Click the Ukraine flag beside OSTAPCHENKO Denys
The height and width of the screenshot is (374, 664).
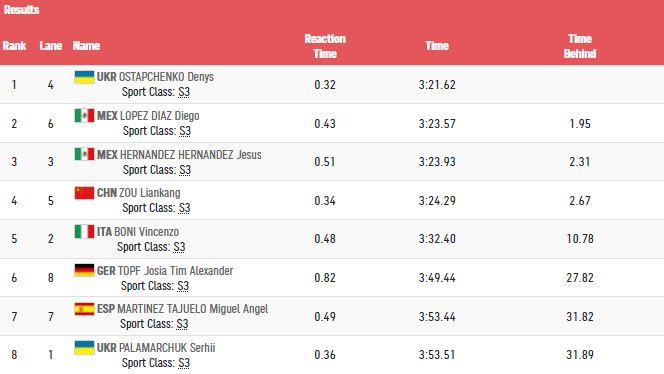pos(84,77)
